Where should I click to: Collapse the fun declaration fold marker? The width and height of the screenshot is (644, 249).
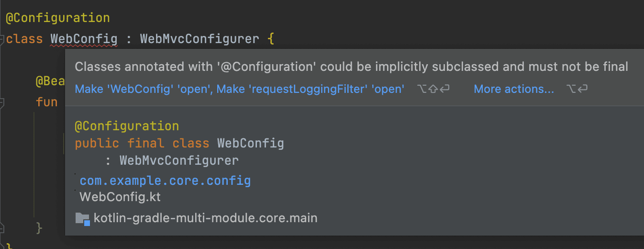[2, 102]
